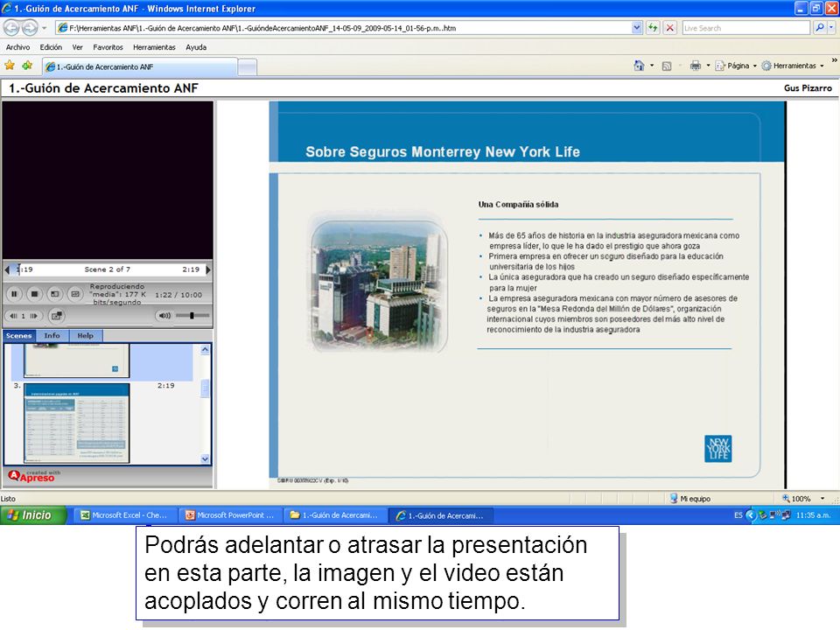Switch to Microsoft Excel taskbar button
840x630 pixels.
point(124,515)
